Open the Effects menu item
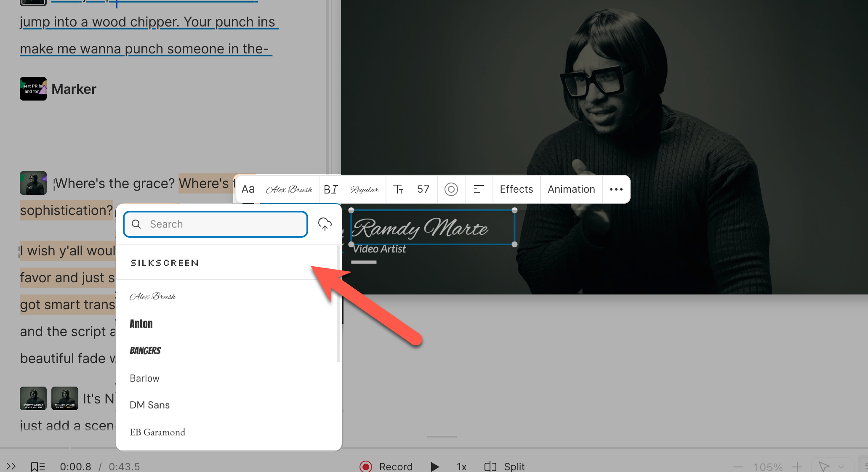 (516, 189)
